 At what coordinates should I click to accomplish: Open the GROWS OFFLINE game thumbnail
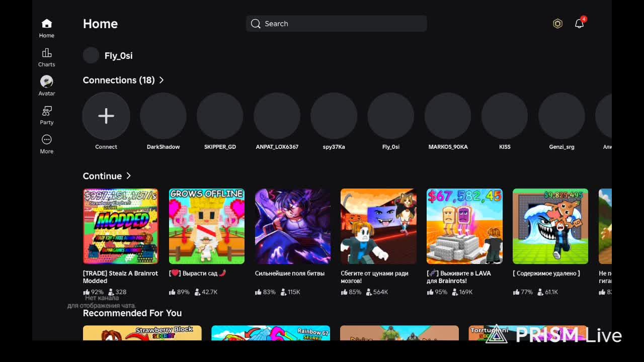[x=207, y=226]
